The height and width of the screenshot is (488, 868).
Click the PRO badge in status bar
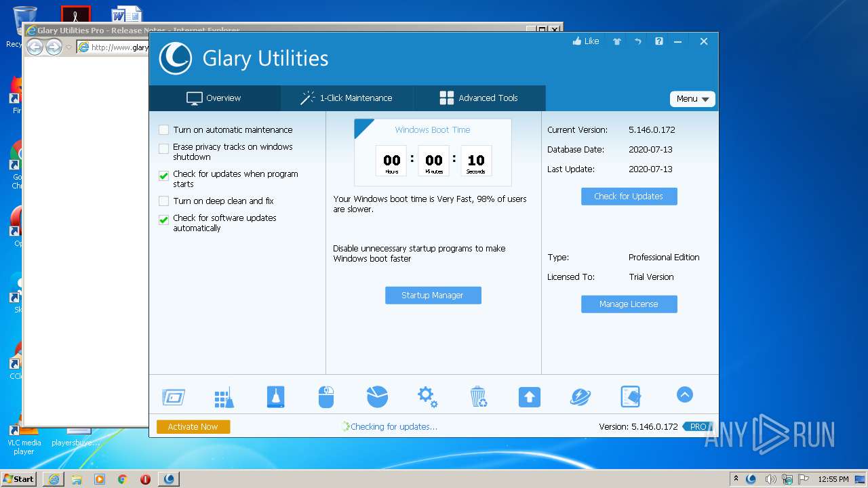pyautogui.click(x=698, y=427)
